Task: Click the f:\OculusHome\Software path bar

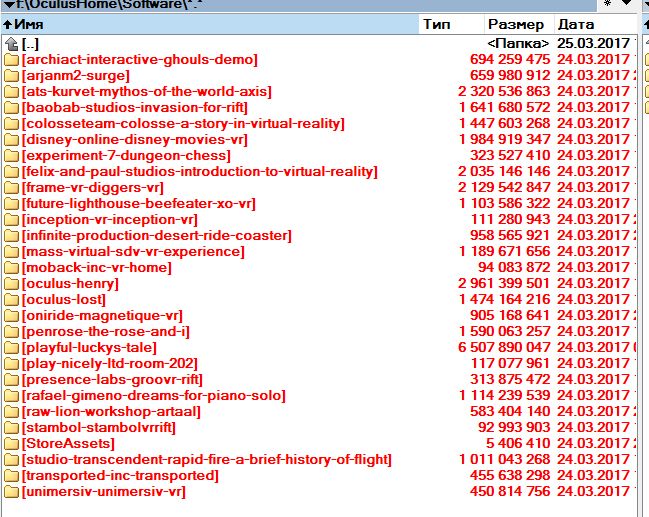Action: [x=298, y=4]
